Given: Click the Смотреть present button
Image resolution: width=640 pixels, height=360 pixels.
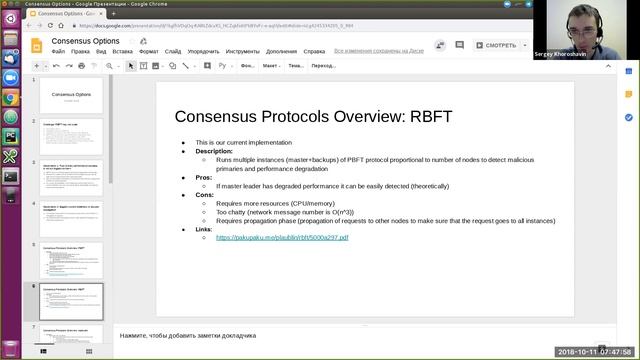Looking at the screenshot, I should coord(496,45).
